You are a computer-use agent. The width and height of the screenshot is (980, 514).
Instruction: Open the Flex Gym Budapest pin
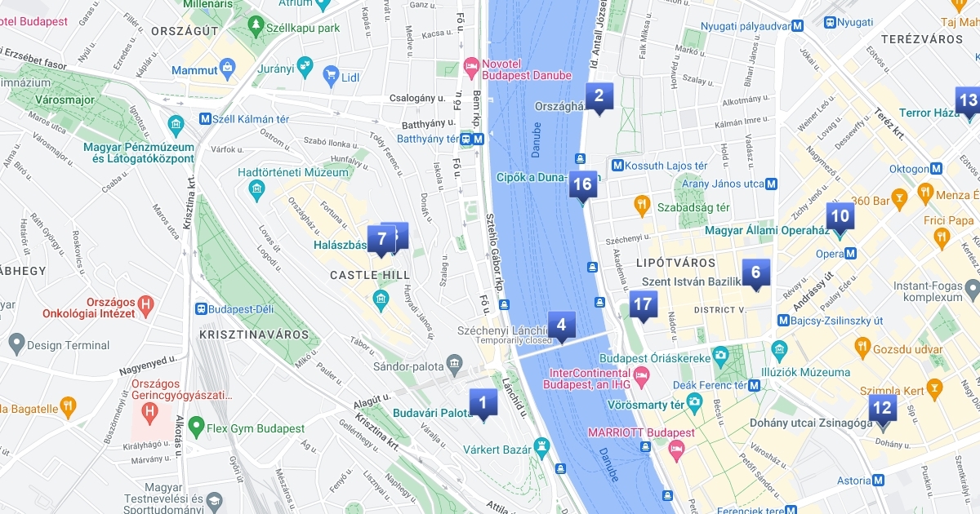point(195,426)
